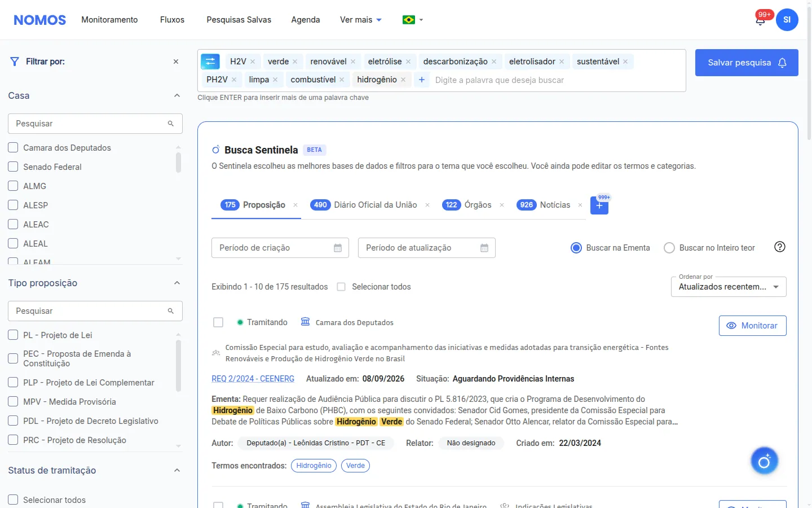Image resolution: width=812 pixels, height=508 pixels.
Task: Open the REQ 2/2024 - CEENERG link
Action: tap(253, 379)
